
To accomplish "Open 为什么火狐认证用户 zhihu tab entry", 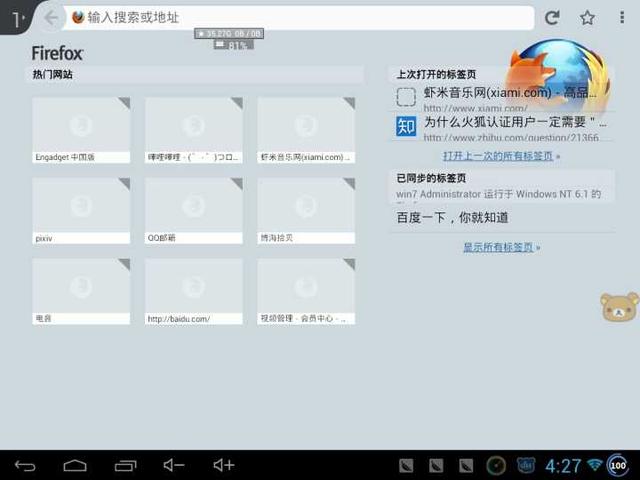I will click(x=503, y=127).
